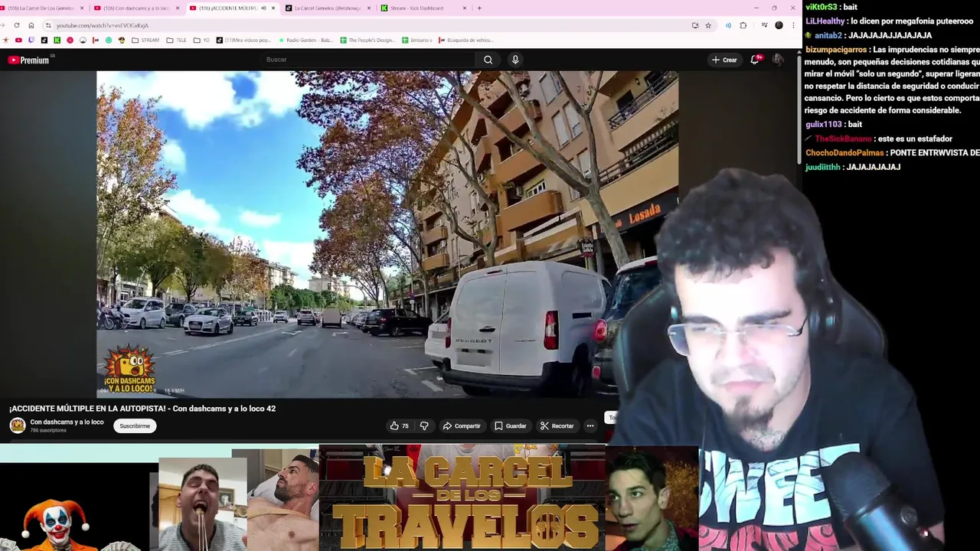Click chat username judiitthh
The width and height of the screenshot is (980, 551).
pyautogui.click(x=822, y=167)
